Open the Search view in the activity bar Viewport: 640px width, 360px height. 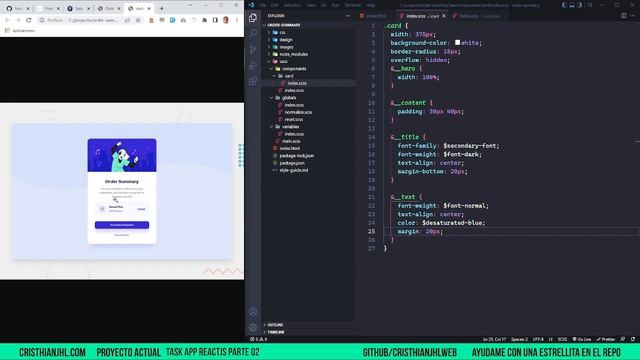[x=253, y=33]
